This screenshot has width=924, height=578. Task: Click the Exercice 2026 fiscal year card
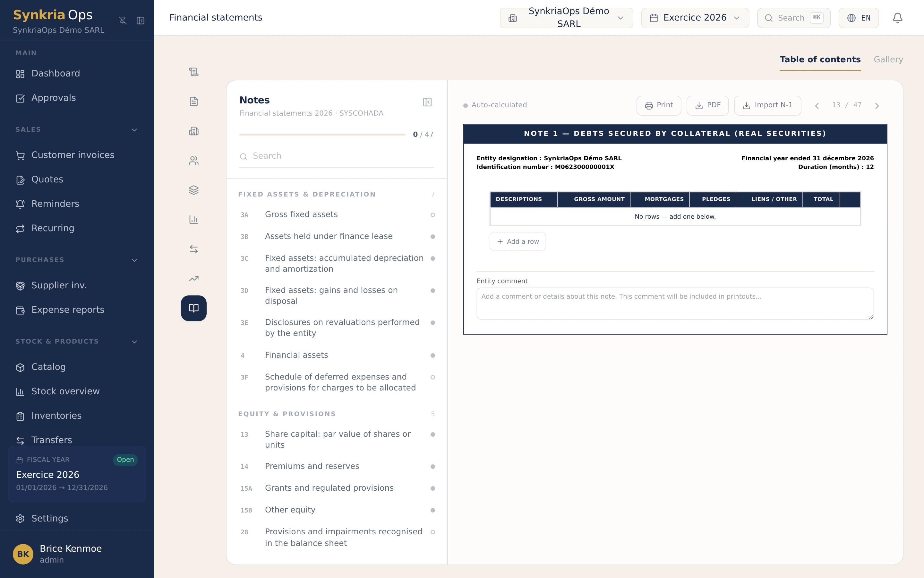click(77, 474)
